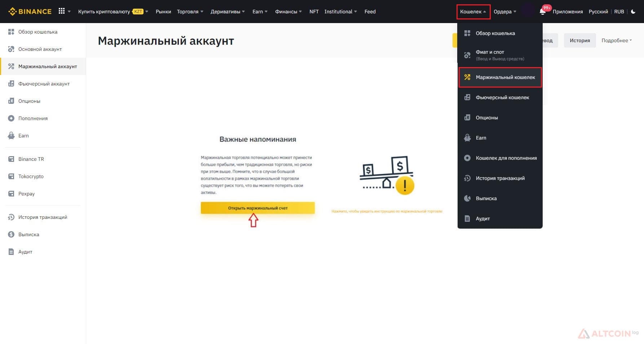Screen dimensions: 644x344
Task: Select Фьючерсный кошелек in wallet menu
Action: pos(500,97)
